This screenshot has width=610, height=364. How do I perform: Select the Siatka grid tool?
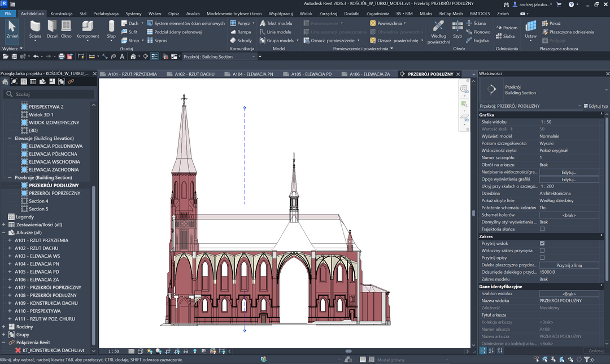click(x=504, y=36)
